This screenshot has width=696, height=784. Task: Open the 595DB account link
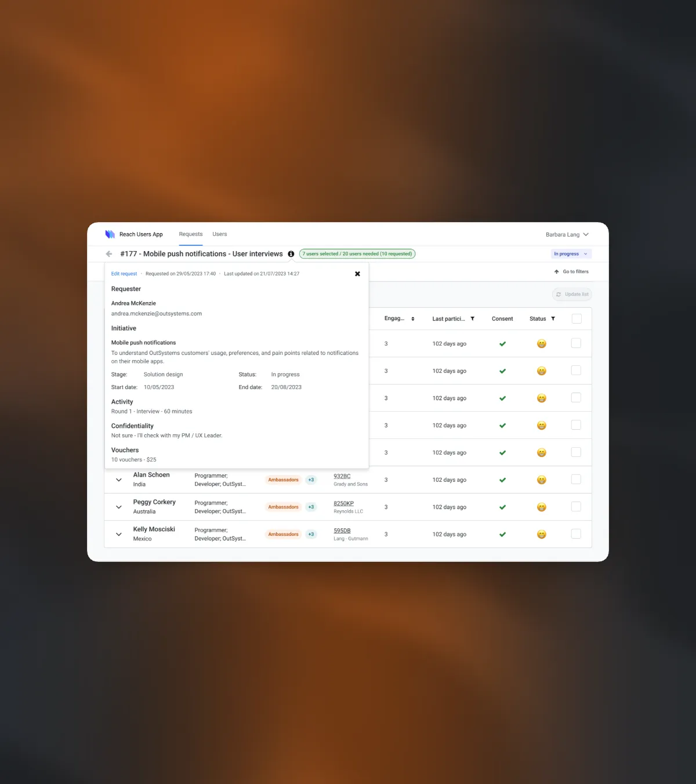(342, 531)
